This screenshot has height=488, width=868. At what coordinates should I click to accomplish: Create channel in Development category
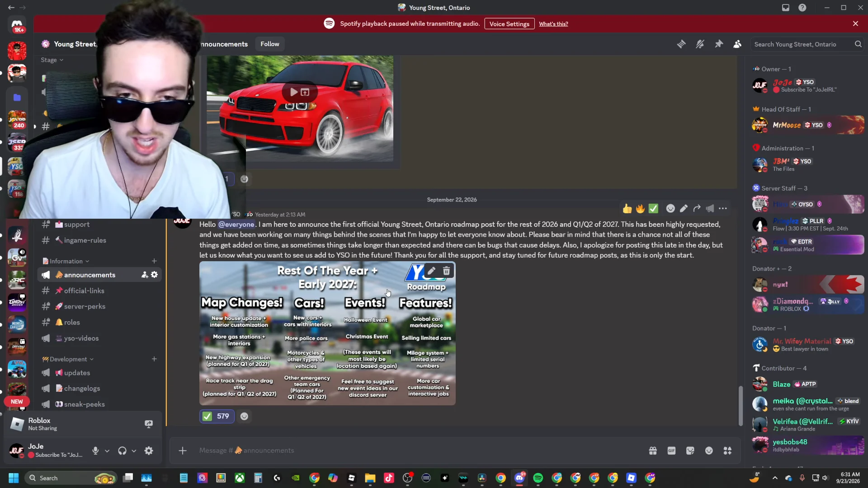[x=154, y=359]
